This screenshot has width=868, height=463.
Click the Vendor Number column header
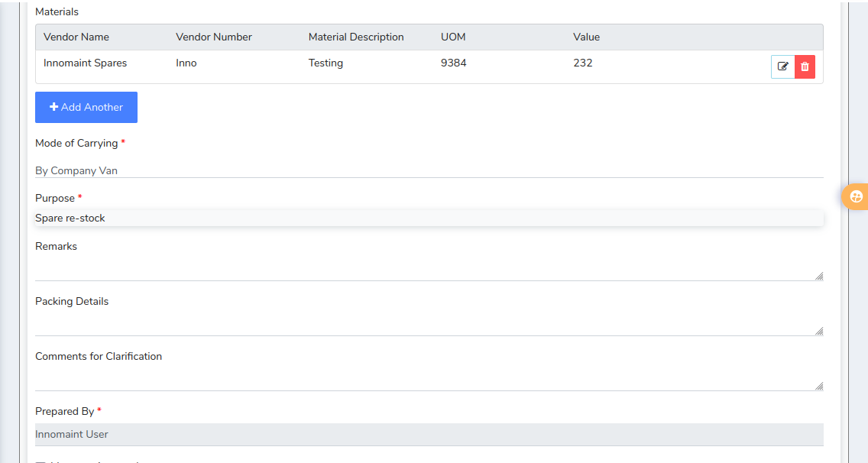[x=214, y=37]
